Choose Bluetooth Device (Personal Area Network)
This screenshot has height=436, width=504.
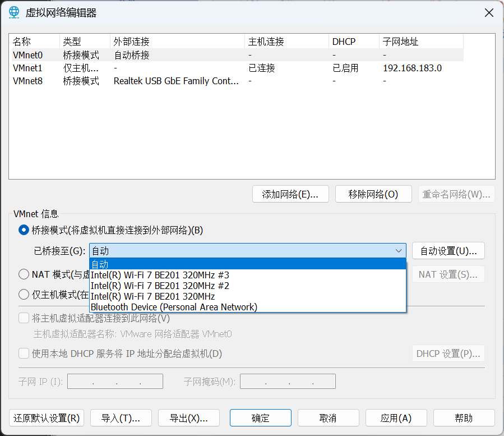click(248, 306)
